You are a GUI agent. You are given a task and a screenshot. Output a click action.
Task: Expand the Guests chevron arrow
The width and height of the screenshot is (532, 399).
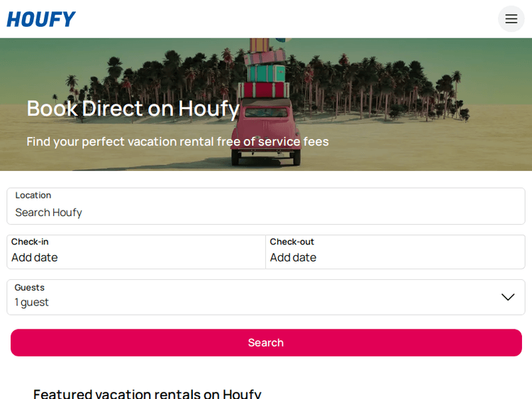(x=508, y=297)
